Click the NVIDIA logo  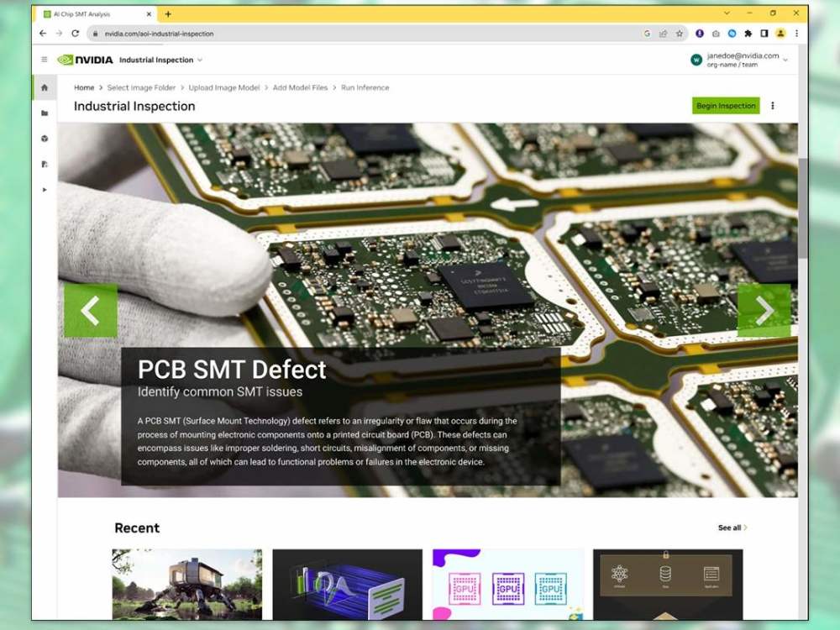point(85,60)
